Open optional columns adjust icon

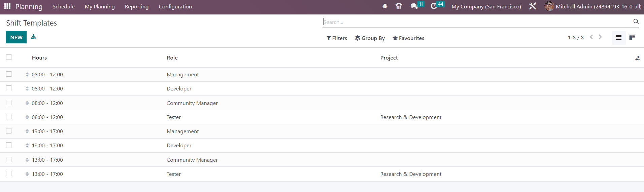[637, 58]
